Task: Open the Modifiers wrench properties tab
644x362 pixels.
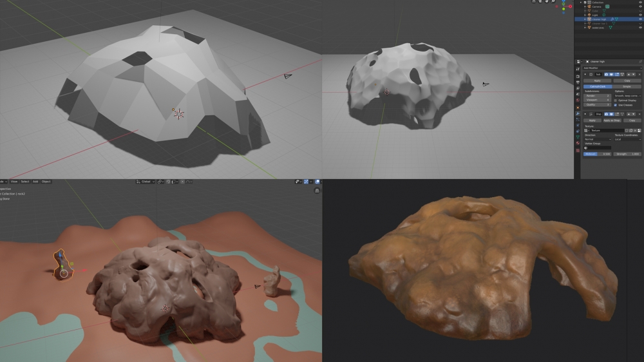Action: coord(578,113)
